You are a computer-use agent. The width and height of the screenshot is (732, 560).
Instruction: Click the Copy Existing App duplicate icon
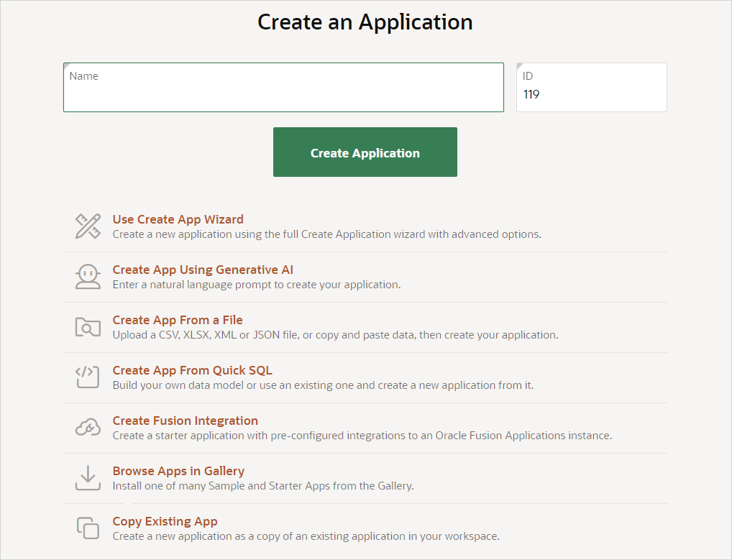(88, 528)
